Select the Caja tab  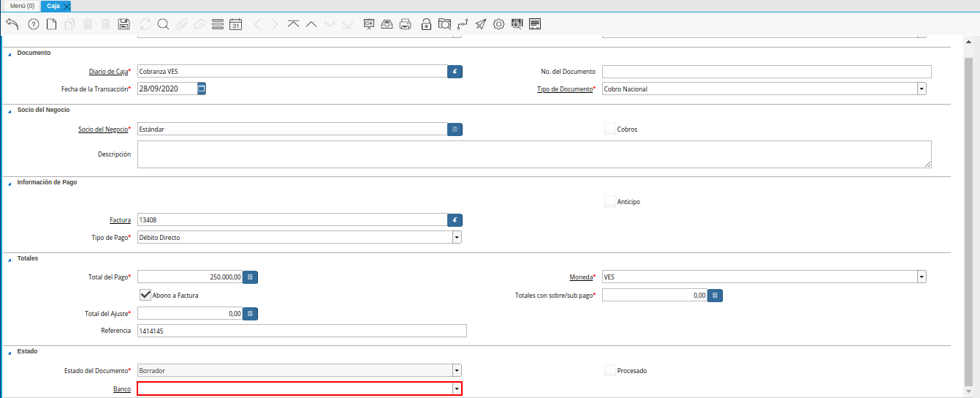point(53,6)
